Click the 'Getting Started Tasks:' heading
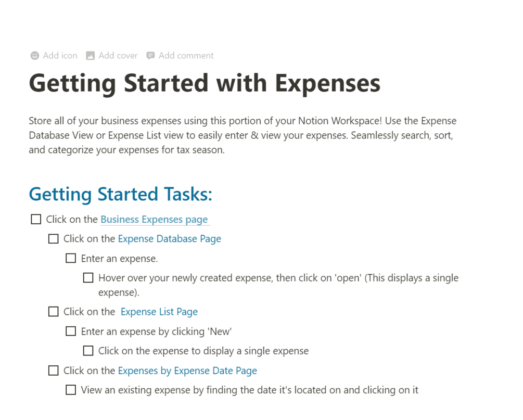 [x=120, y=194]
